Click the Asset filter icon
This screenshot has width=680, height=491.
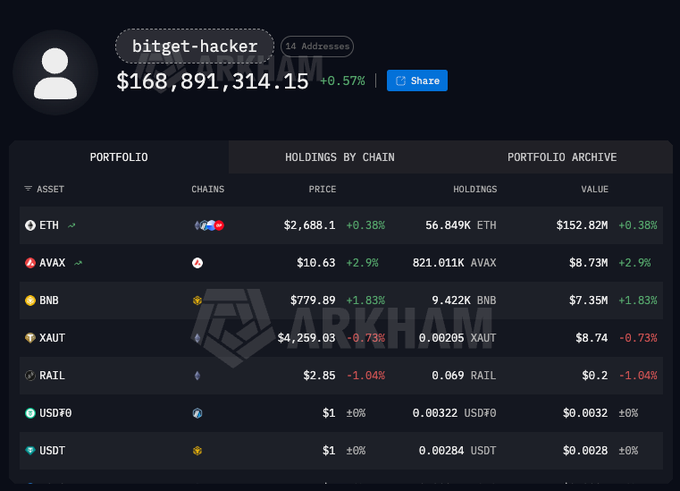[28, 189]
